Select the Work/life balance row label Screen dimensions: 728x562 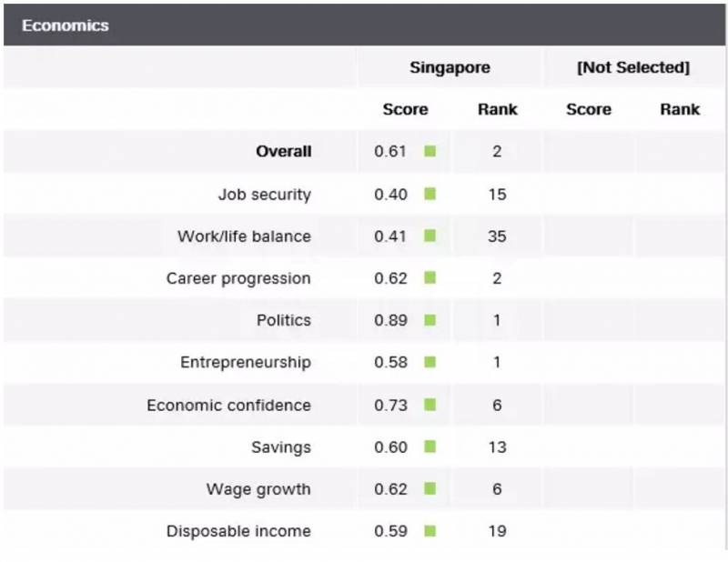tap(244, 236)
